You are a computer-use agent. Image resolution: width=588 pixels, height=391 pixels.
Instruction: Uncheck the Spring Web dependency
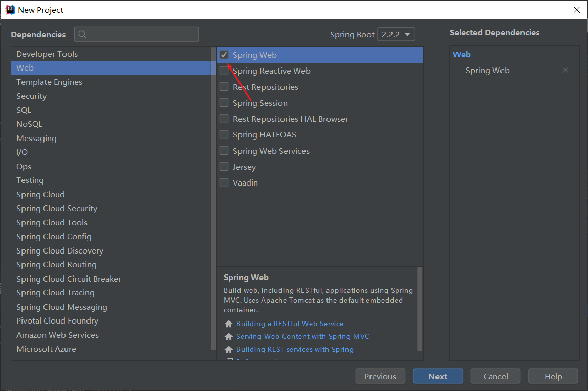(224, 55)
